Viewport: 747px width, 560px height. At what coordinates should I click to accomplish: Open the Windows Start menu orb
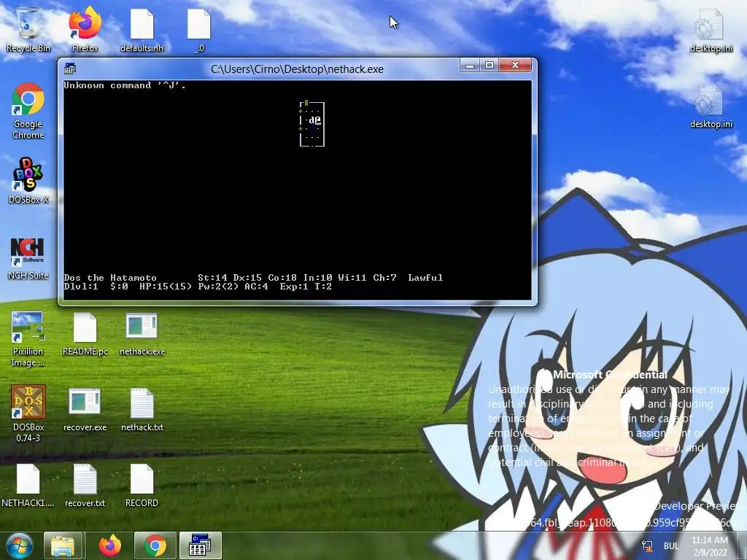pyautogui.click(x=19, y=545)
